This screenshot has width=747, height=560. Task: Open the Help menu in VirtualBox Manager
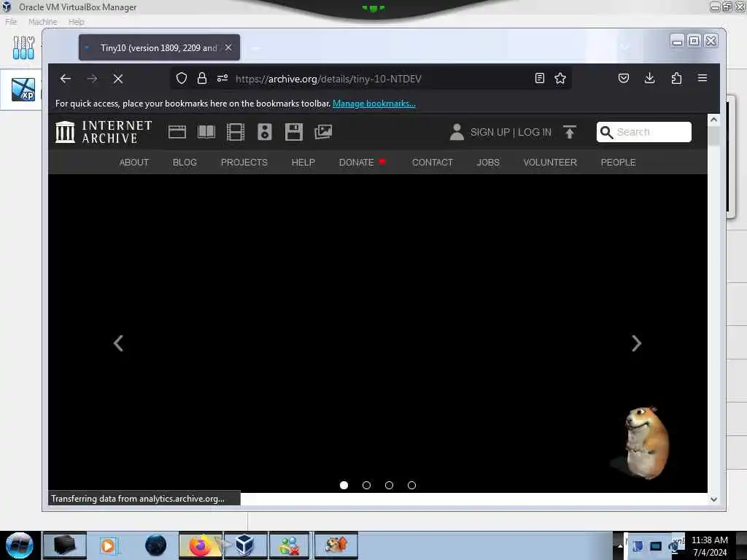pyautogui.click(x=76, y=22)
